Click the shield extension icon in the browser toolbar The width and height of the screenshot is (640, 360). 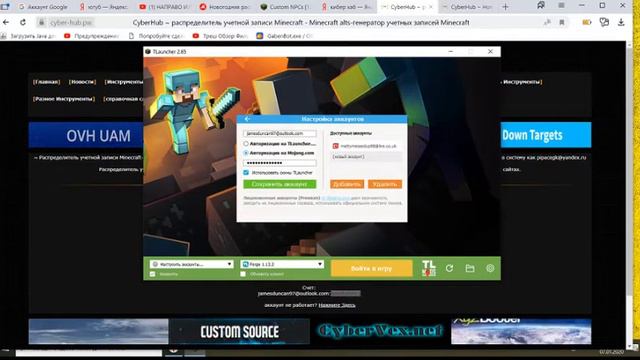[x=604, y=22]
